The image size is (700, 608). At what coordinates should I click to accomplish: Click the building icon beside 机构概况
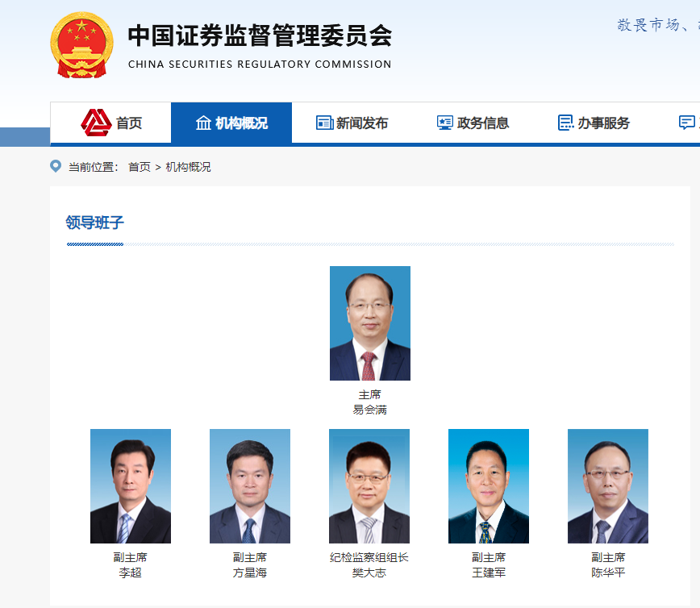[x=203, y=123]
